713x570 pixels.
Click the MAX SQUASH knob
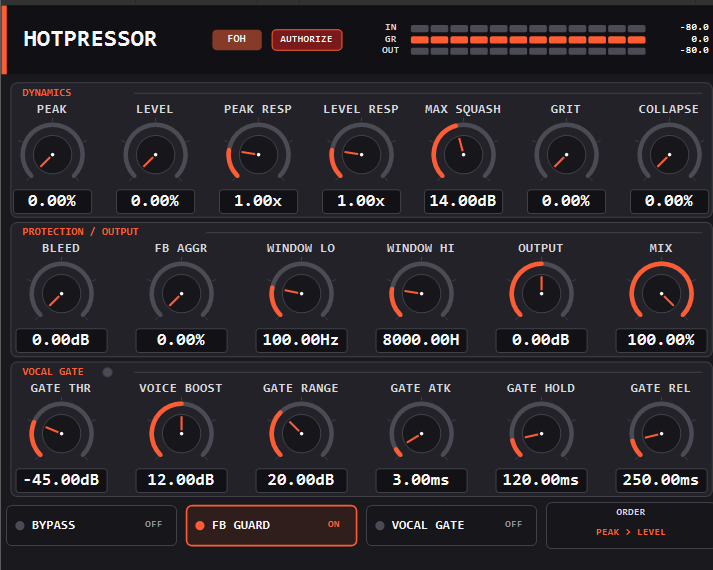click(463, 155)
